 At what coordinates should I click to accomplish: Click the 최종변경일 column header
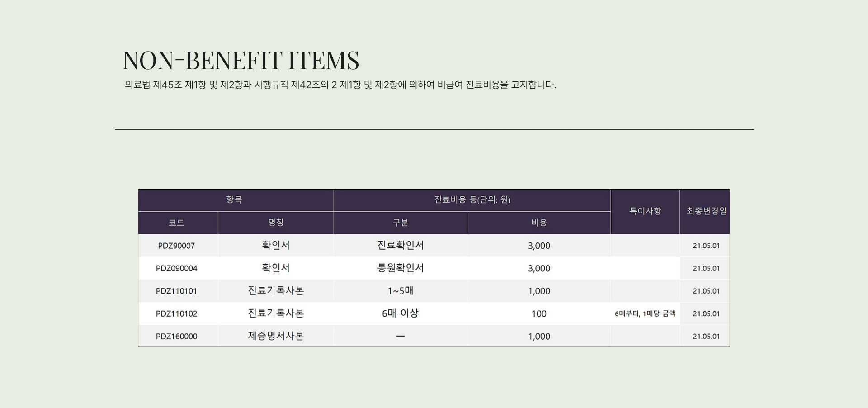(706, 211)
